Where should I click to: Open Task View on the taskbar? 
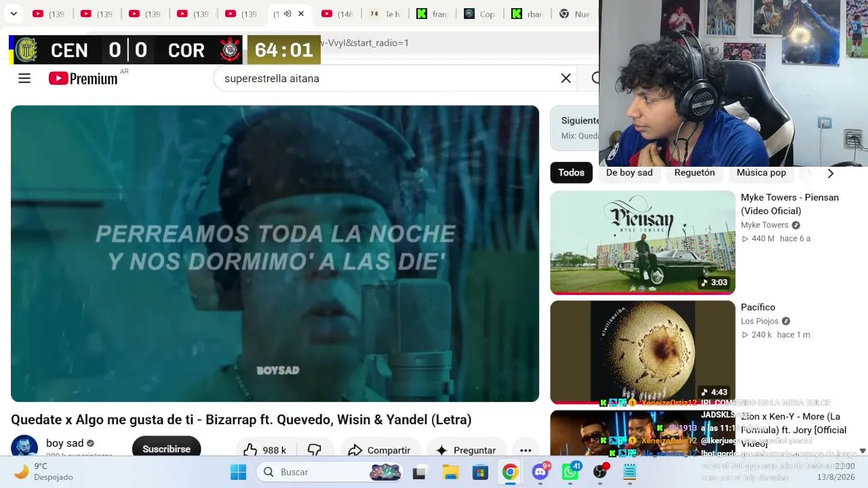pyautogui.click(x=419, y=472)
